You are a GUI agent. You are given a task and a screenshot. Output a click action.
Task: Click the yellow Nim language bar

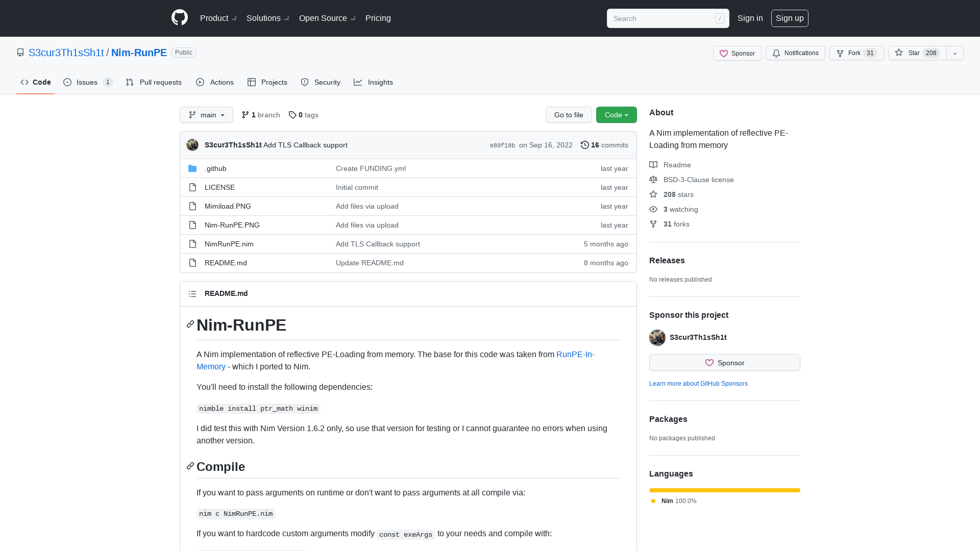tap(725, 490)
